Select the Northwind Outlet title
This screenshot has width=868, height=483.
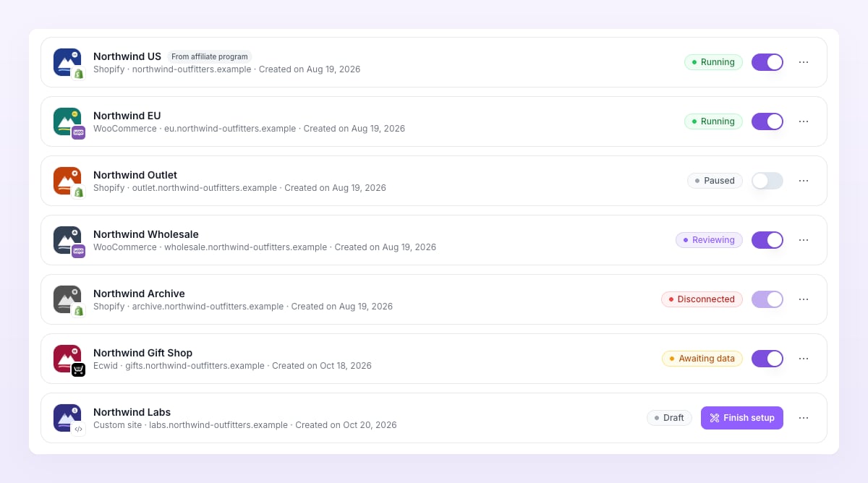tap(135, 175)
